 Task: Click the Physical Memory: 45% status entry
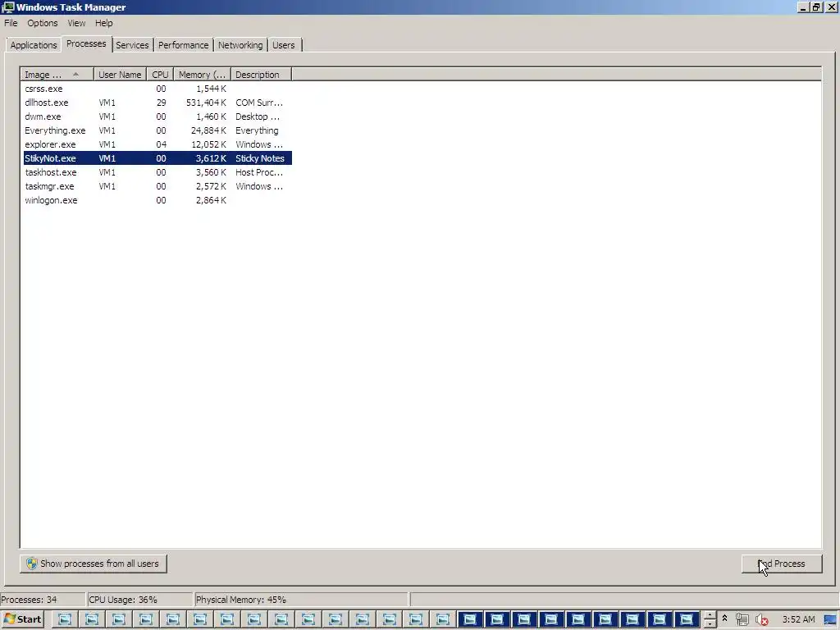[301, 600]
